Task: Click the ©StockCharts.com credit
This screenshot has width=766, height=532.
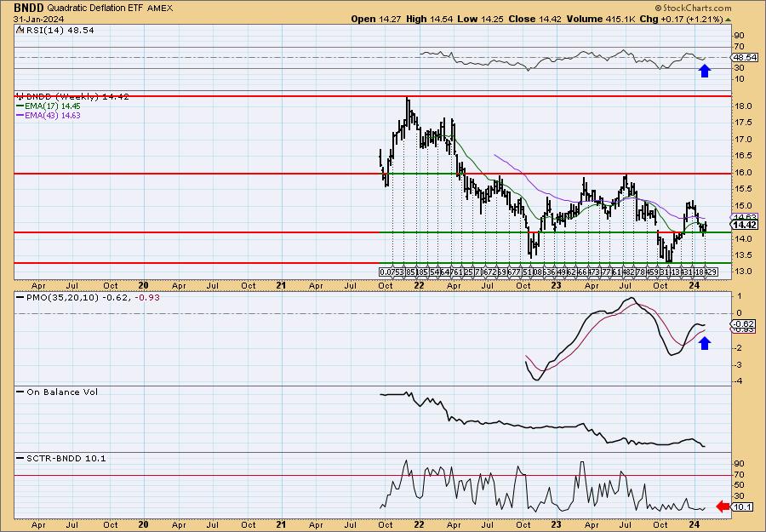Action: [693, 8]
